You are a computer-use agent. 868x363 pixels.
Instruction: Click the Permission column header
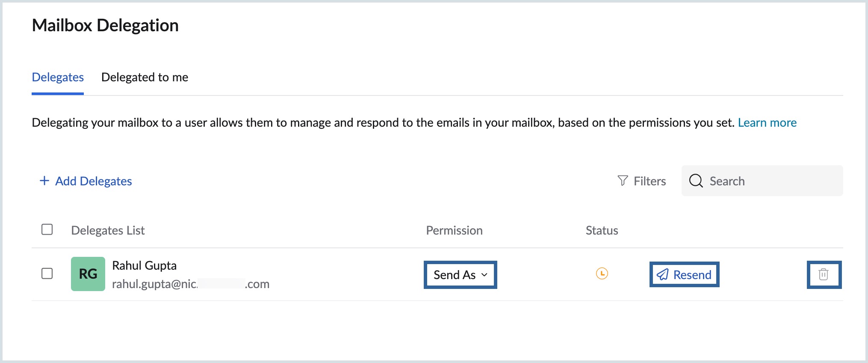click(454, 230)
